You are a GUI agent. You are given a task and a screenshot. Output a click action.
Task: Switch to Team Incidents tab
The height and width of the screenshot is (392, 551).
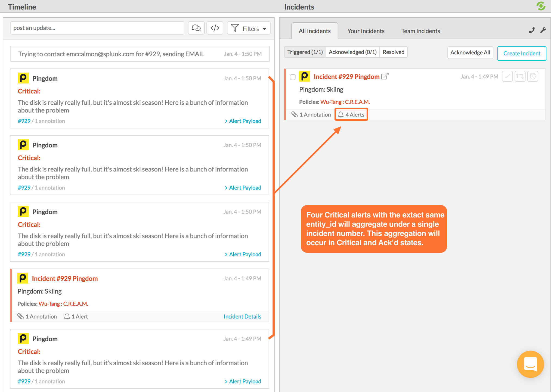point(420,31)
